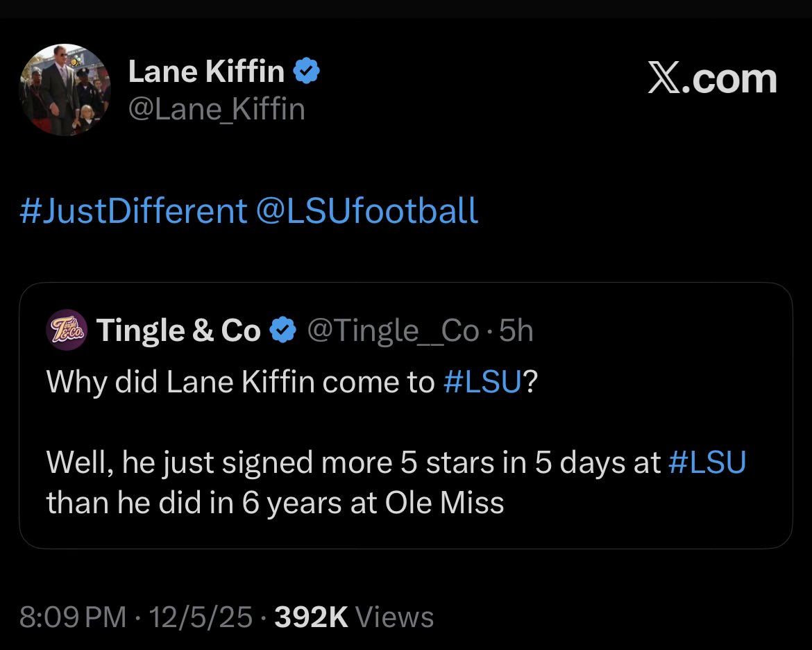Open the @Lane_Kiffin handle
812x650 pixels.
click(x=217, y=110)
